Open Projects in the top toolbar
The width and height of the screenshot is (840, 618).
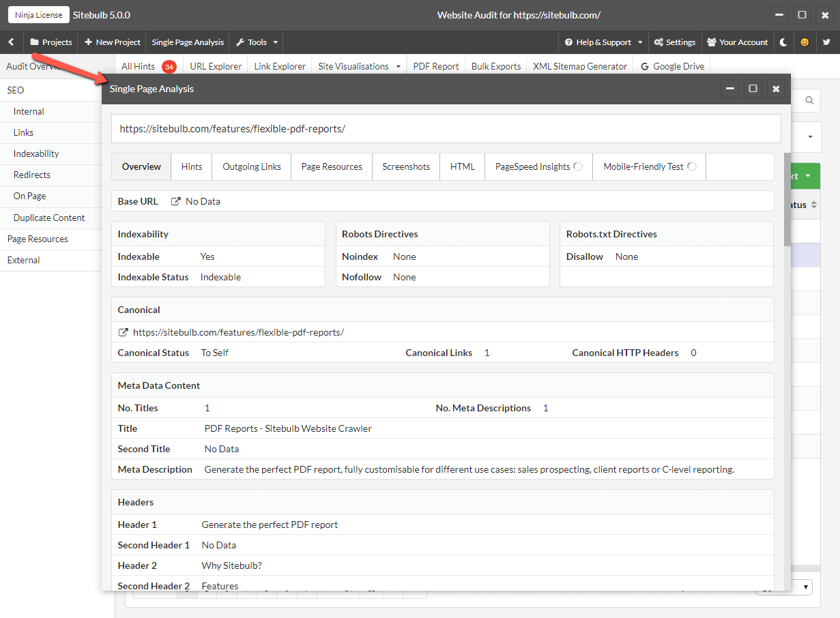click(x=50, y=42)
